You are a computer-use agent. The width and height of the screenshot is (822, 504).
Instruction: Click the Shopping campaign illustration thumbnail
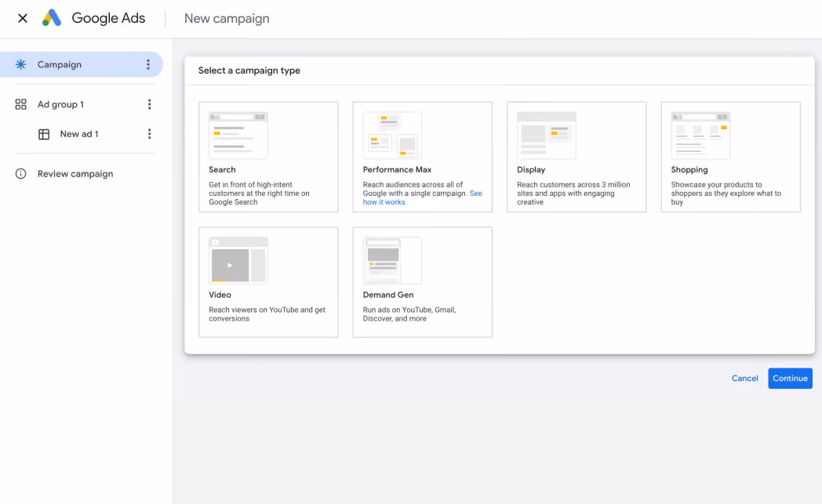(x=701, y=135)
